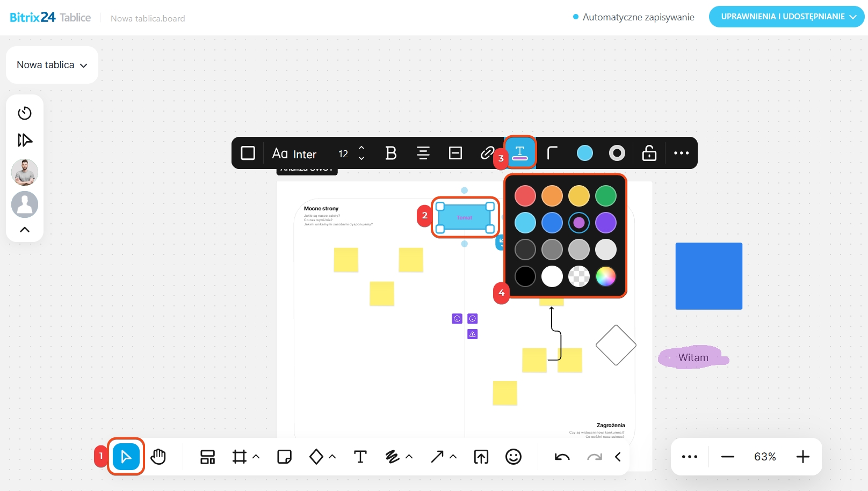Collapse the participants list chevron
Image resolution: width=868 pixels, height=491 pixels.
(25, 230)
